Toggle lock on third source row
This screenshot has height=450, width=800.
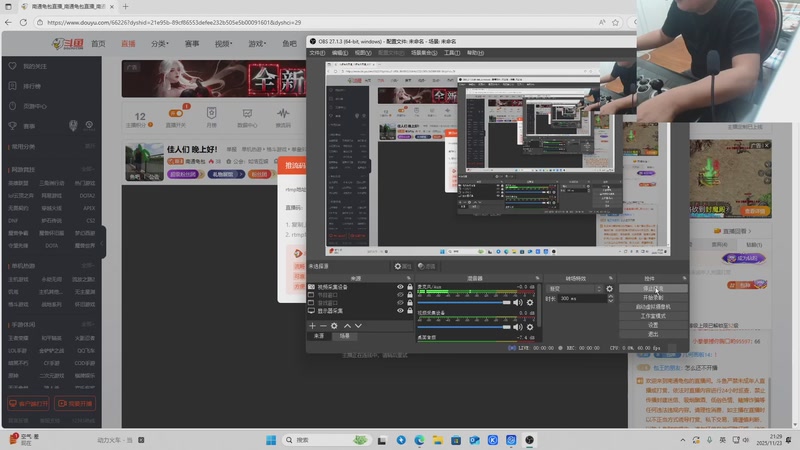[x=410, y=303]
